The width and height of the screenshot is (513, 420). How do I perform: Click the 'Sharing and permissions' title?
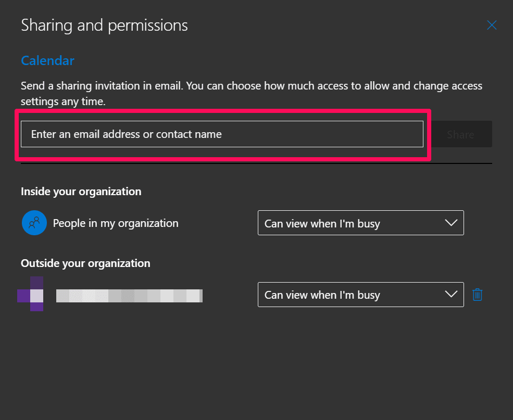pos(104,26)
